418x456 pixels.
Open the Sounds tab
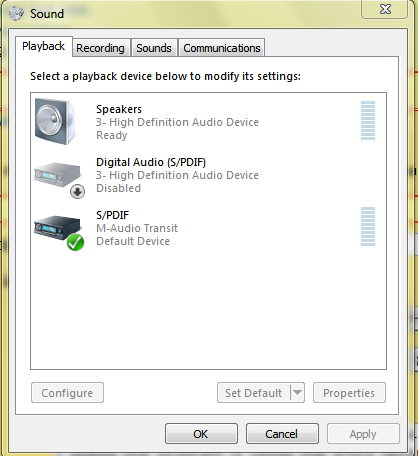tap(154, 48)
